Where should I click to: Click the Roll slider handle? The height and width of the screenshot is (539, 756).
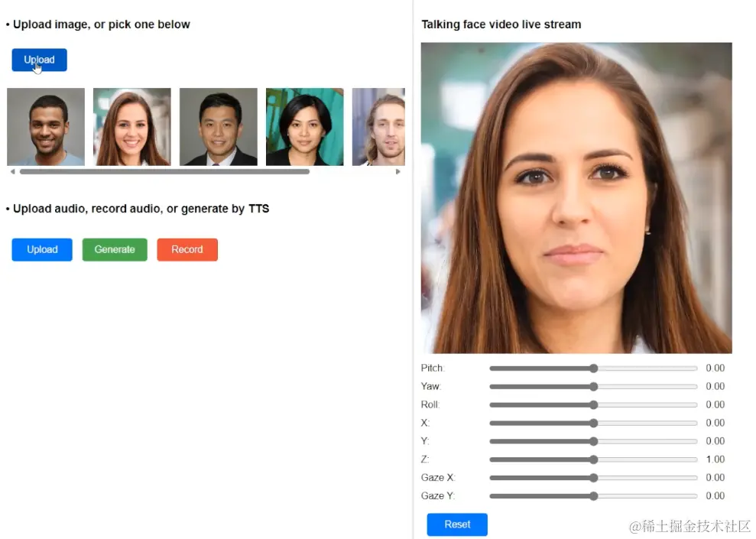point(593,405)
